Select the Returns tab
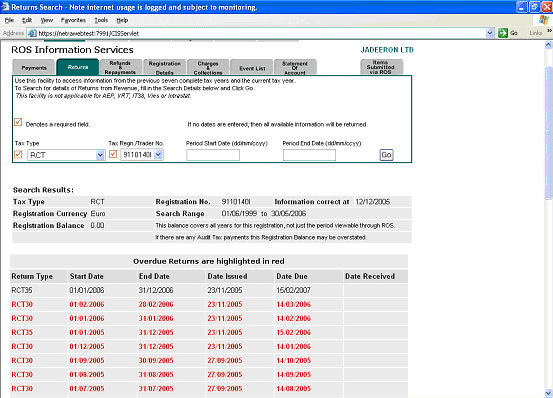Image resolution: width=553 pixels, height=398 pixels. pyautogui.click(x=78, y=67)
